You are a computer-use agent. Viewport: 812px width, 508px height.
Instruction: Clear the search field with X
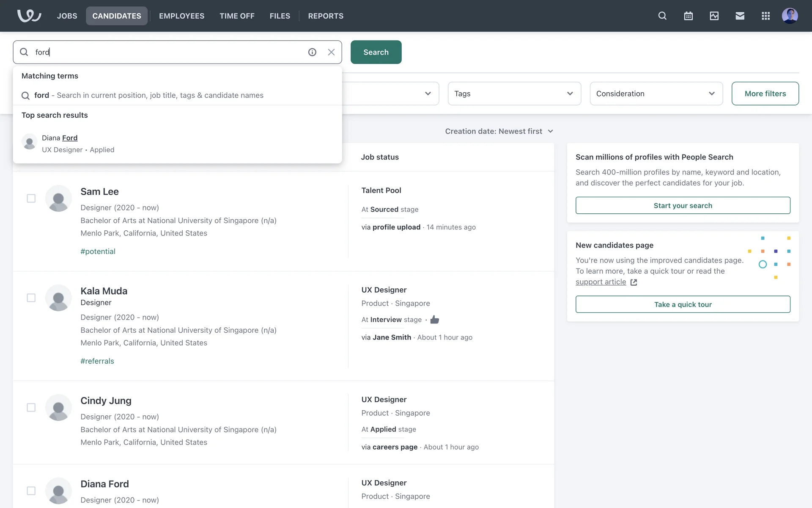[x=331, y=52]
